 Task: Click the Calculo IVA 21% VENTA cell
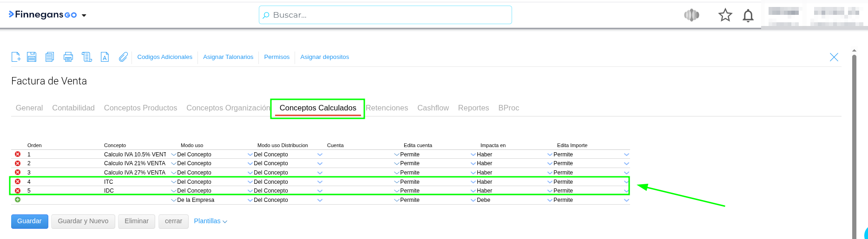click(x=135, y=163)
